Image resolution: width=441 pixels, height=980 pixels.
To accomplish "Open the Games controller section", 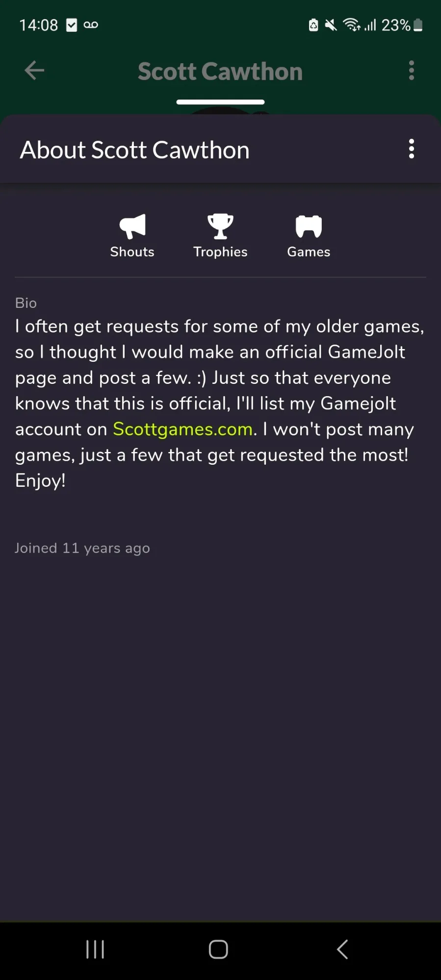I will pyautogui.click(x=309, y=236).
